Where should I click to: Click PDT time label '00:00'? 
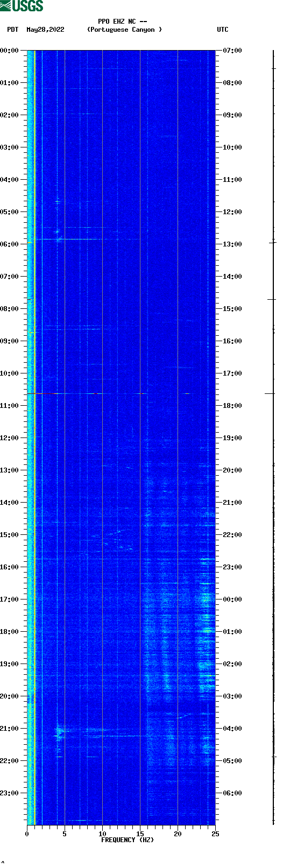pyautogui.click(x=9, y=51)
